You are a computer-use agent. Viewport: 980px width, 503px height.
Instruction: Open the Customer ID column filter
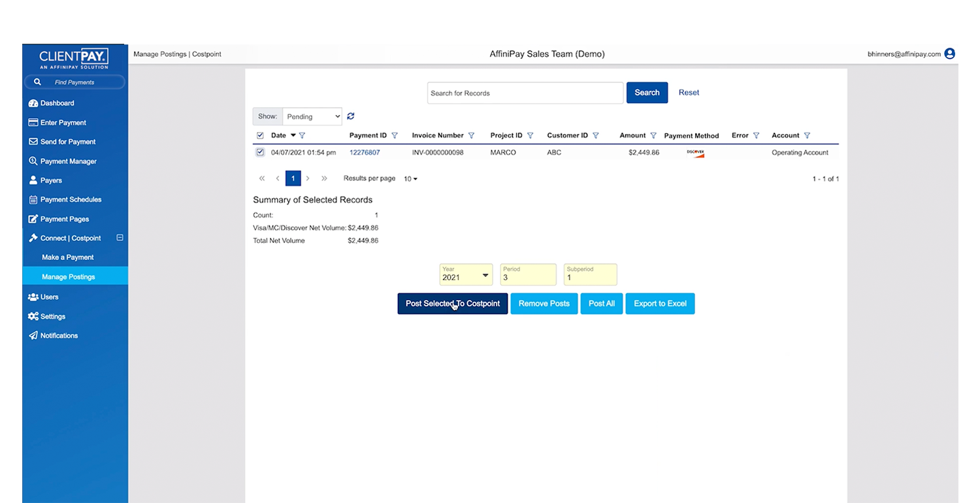click(x=596, y=136)
